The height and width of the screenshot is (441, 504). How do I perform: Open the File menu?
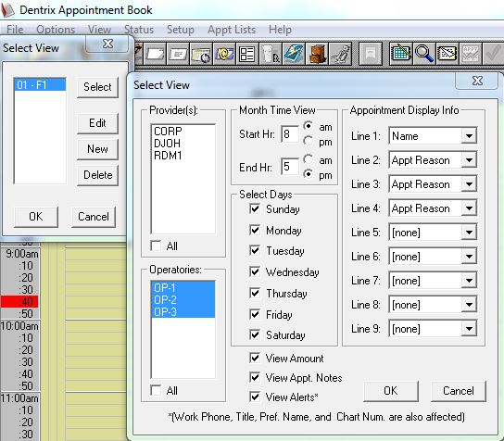[15, 30]
